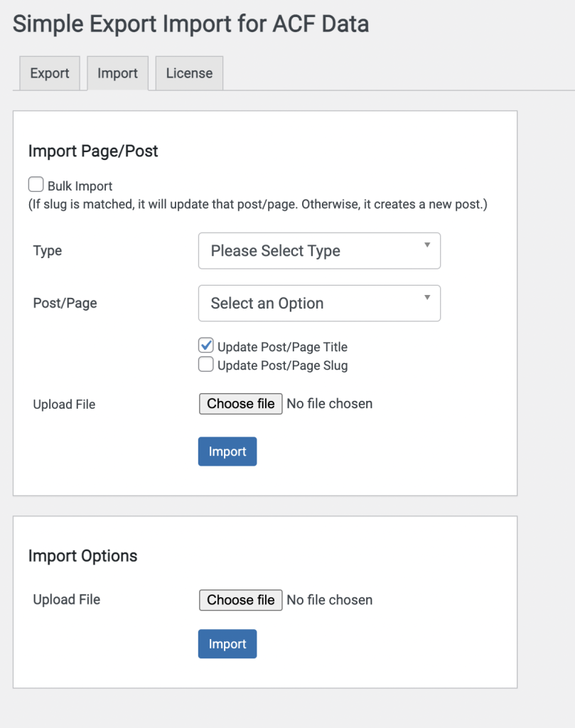Select the Import tab
The height and width of the screenshot is (728, 575).
[x=117, y=73]
